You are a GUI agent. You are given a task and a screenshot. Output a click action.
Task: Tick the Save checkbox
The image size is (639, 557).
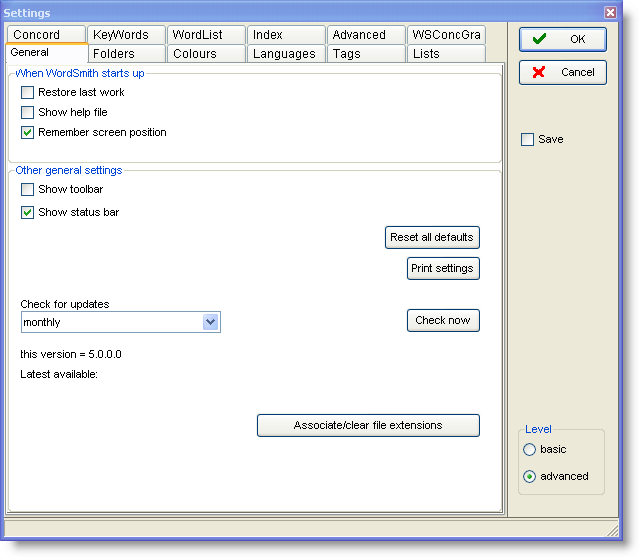click(527, 139)
